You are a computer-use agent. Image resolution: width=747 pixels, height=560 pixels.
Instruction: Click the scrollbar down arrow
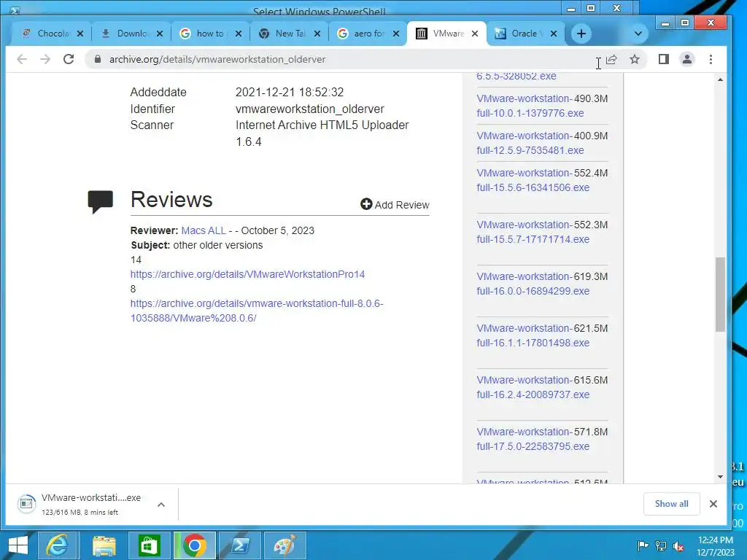(720, 477)
